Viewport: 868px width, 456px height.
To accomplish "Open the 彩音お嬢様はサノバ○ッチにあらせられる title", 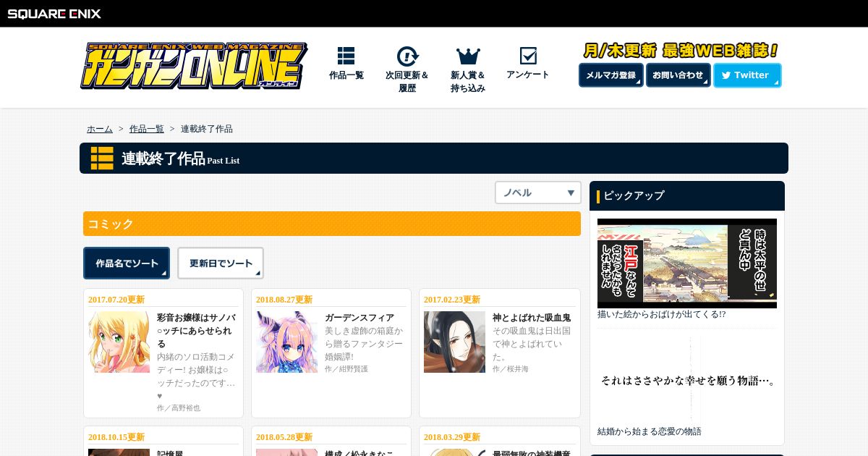I will [x=195, y=330].
